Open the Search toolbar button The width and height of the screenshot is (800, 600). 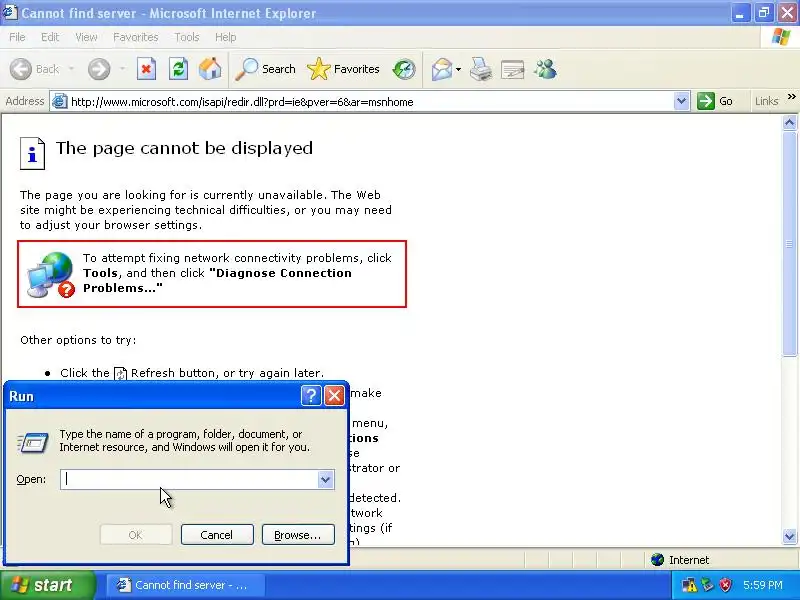(265, 69)
